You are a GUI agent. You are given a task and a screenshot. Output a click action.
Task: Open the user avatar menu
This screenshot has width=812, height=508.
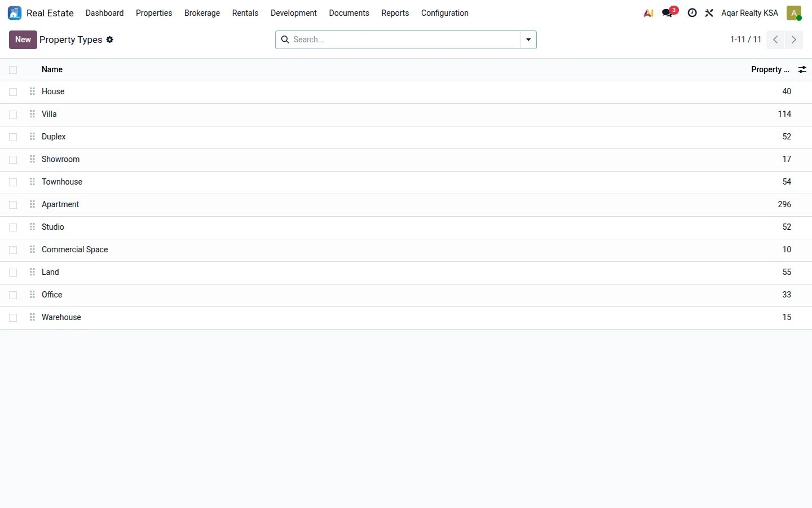point(794,13)
